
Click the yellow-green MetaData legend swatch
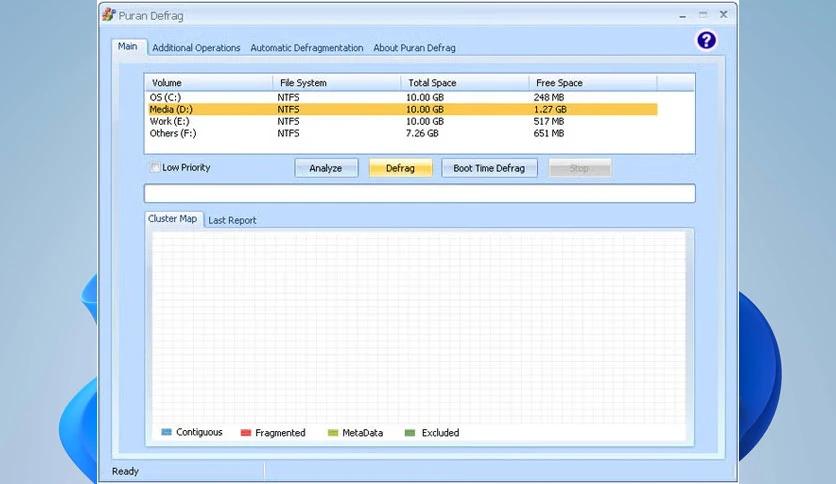coord(333,432)
